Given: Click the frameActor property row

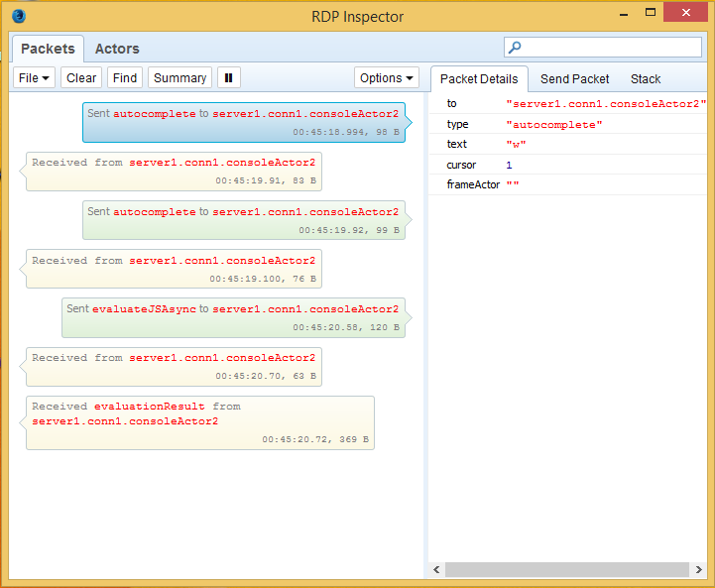Looking at the screenshot, I should [568, 184].
